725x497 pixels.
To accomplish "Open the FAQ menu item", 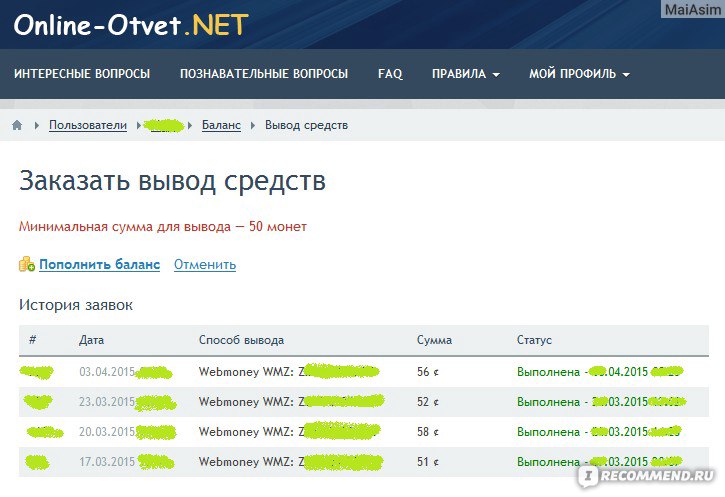I will [x=390, y=74].
